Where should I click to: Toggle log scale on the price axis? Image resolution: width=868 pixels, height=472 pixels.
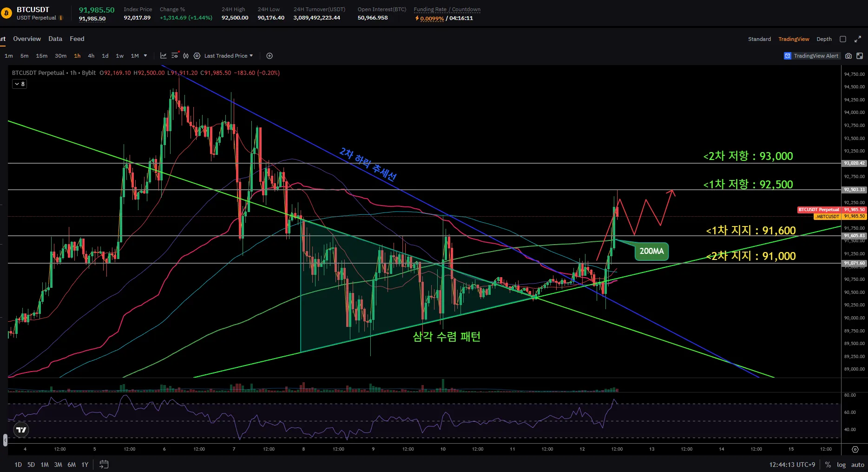841,465
